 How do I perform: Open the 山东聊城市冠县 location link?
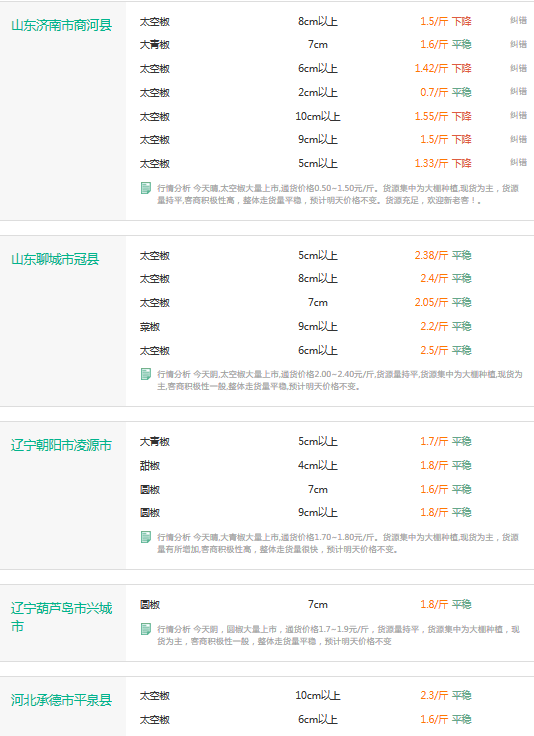coord(55,259)
